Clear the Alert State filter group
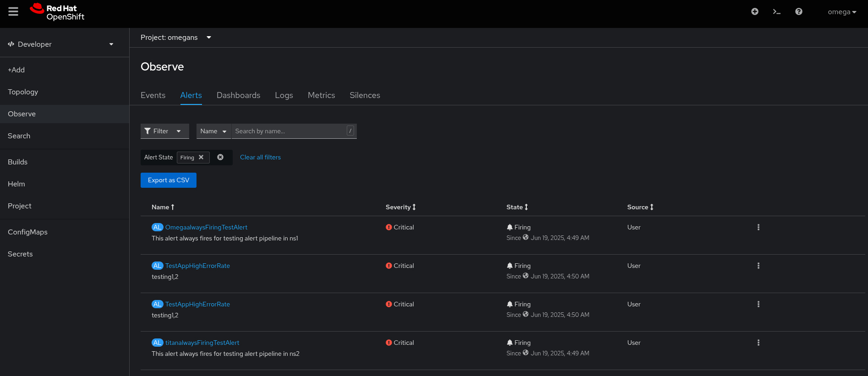The height and width of the screenshot is (376, 868). [x=220, y=157]
